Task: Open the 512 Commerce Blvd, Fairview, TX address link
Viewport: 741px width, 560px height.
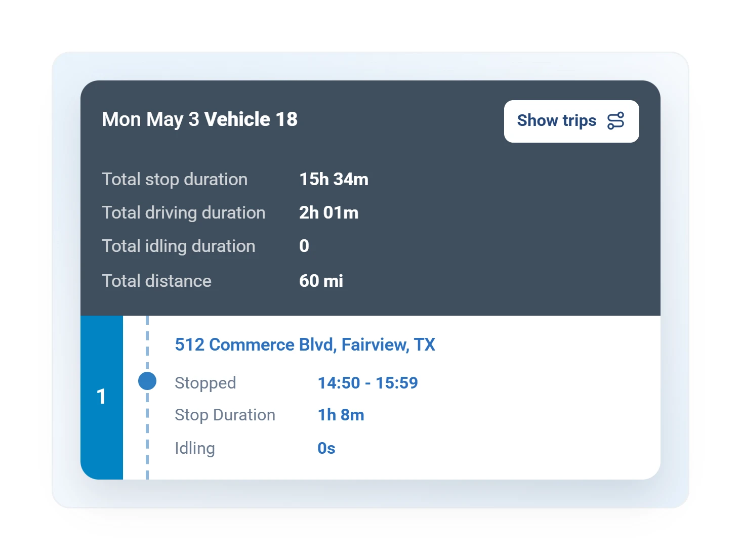Action: click(x=305, y=344)
